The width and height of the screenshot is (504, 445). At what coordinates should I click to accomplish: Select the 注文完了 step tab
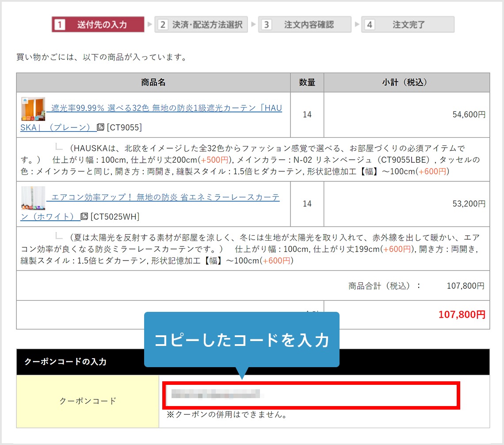[x=407, y=24]
